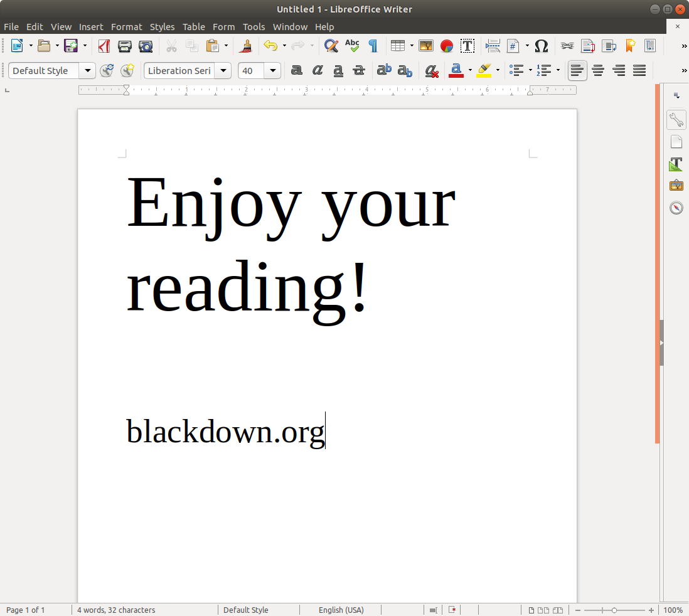This screenshot has height=616, width=689.
Task: Expand the paragraph style dropdown
Action: [x=88, y=71]
